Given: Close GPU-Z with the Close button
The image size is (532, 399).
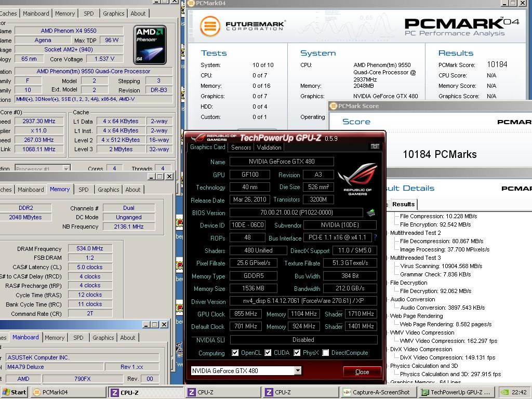Looking at the screenshot, I should tap(362, 372).
